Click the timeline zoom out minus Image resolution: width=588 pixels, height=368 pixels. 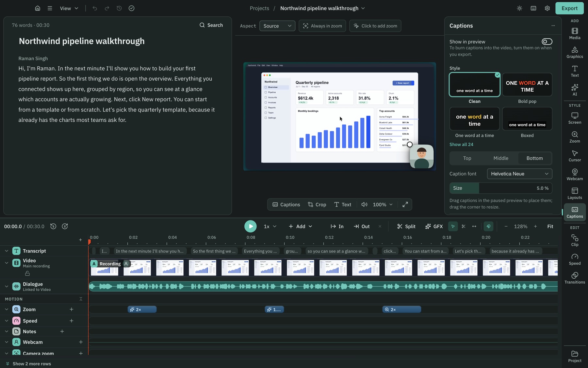coord(506,226)
